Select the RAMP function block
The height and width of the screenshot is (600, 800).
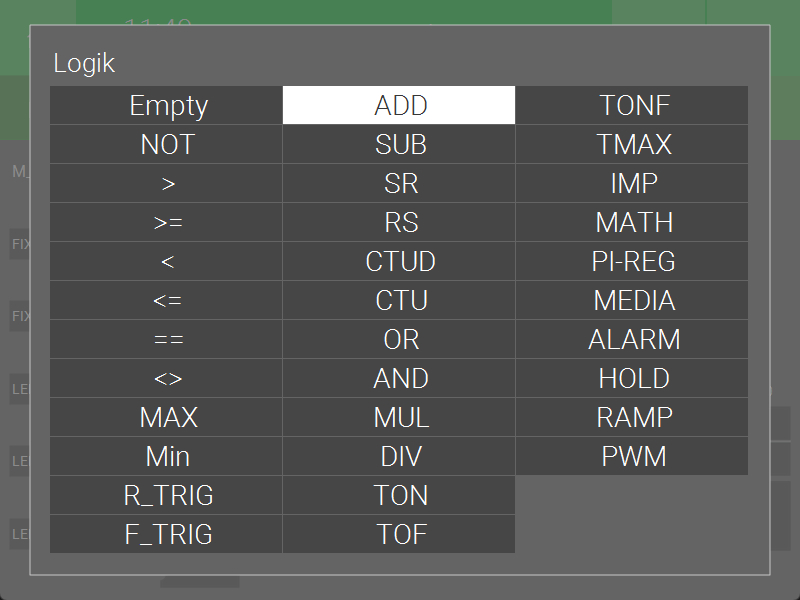click(x=632, y=417)
